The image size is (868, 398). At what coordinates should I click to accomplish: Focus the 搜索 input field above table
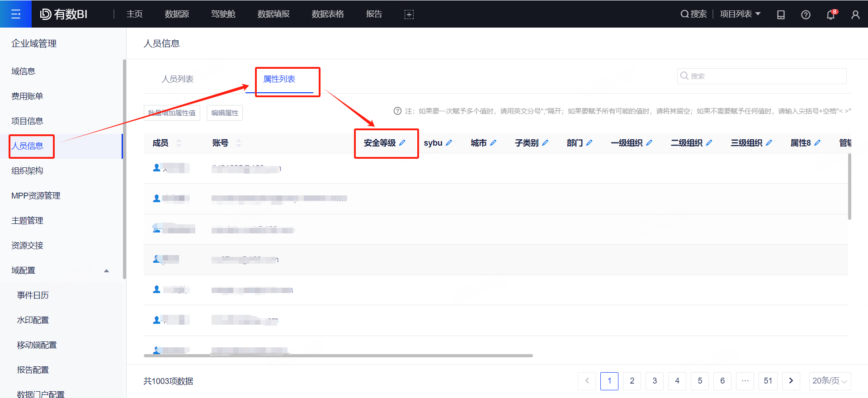(765, 76)
